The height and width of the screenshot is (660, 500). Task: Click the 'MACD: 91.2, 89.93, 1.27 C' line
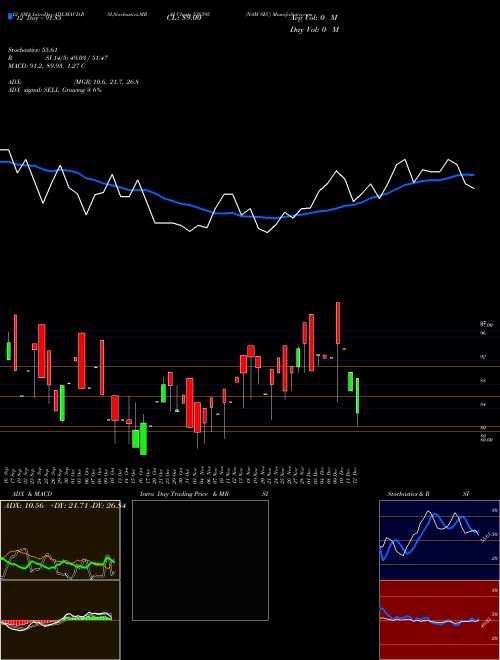(47, 66)
